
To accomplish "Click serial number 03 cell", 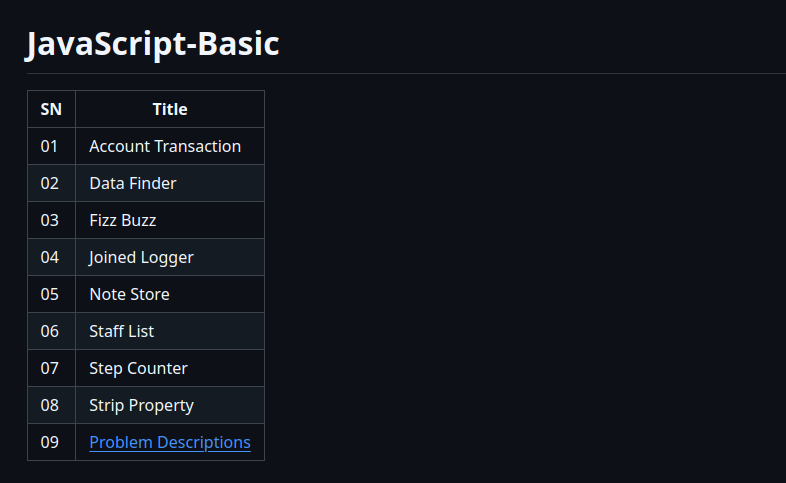I will point(50,220).
